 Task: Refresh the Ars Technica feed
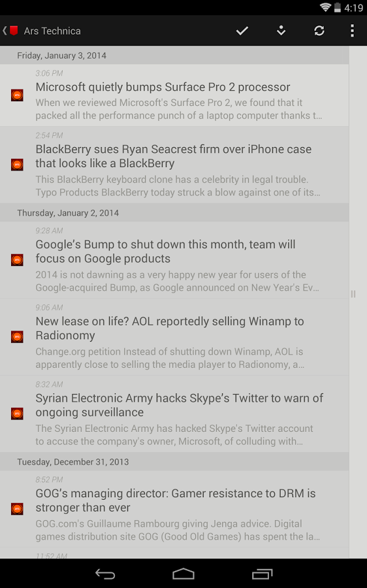coord(319,31)
